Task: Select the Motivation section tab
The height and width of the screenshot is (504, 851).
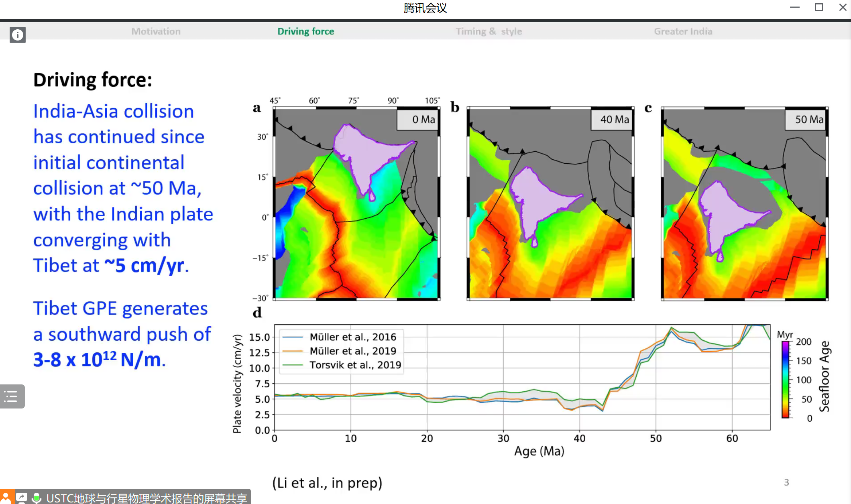Action: tap(156, 31)
